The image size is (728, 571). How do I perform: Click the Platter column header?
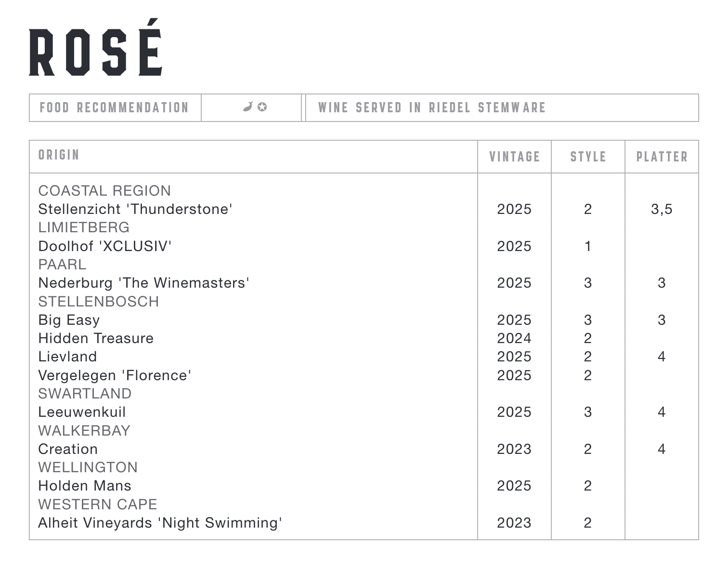662,157
